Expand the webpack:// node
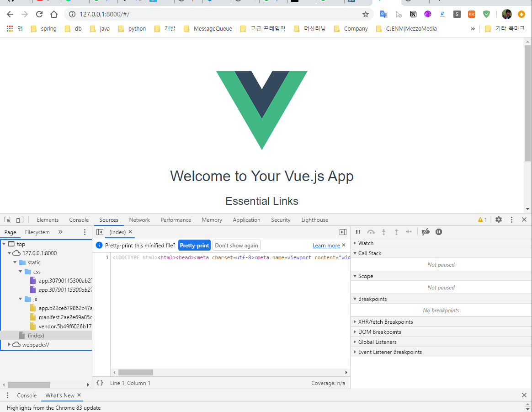The image size is (532, 412). pyautogui.click(x=10, y=344)
